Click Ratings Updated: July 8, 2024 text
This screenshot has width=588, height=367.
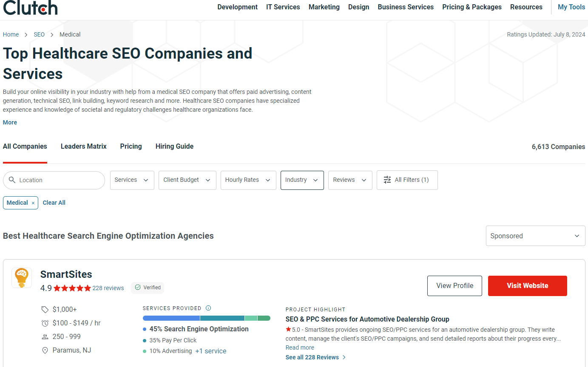pyautogui.click(x=546, y=35)
